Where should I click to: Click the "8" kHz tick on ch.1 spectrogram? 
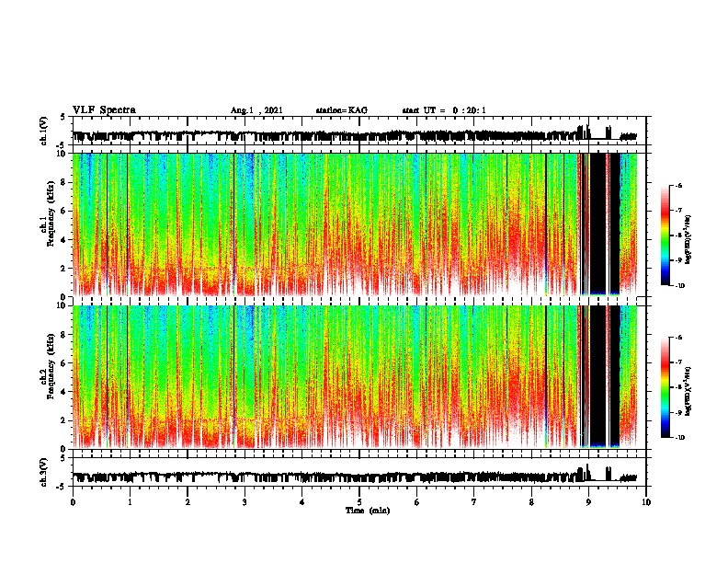[64, 182]
